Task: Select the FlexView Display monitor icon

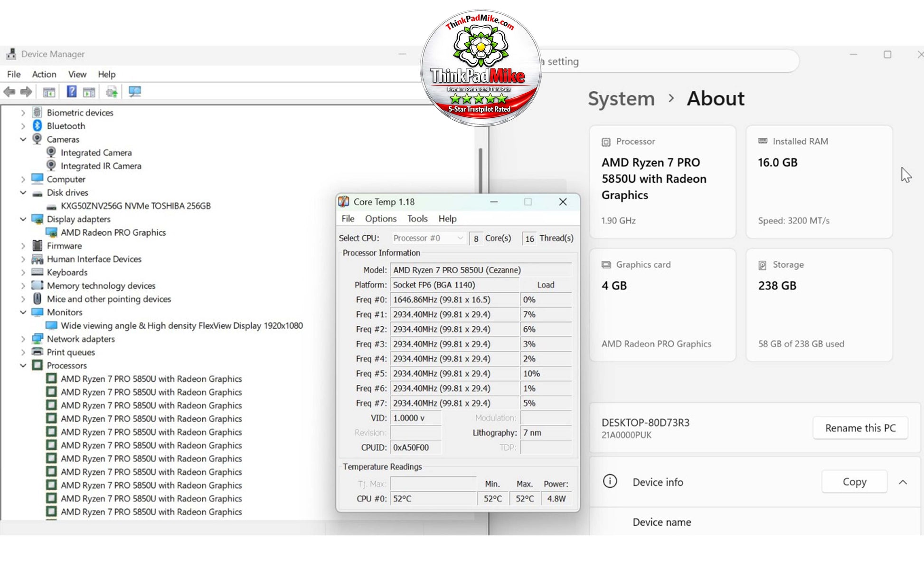Action: click(x=51, y=325)
